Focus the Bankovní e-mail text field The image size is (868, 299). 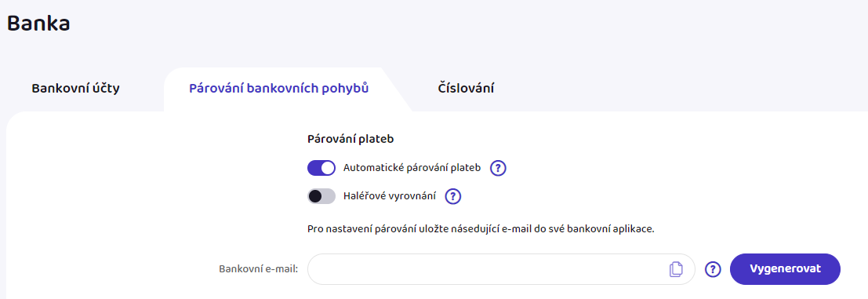[501, 269]
